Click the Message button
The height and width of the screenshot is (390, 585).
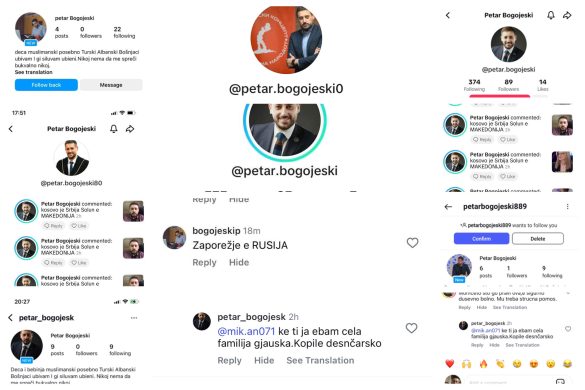click(x=111, y=85)
